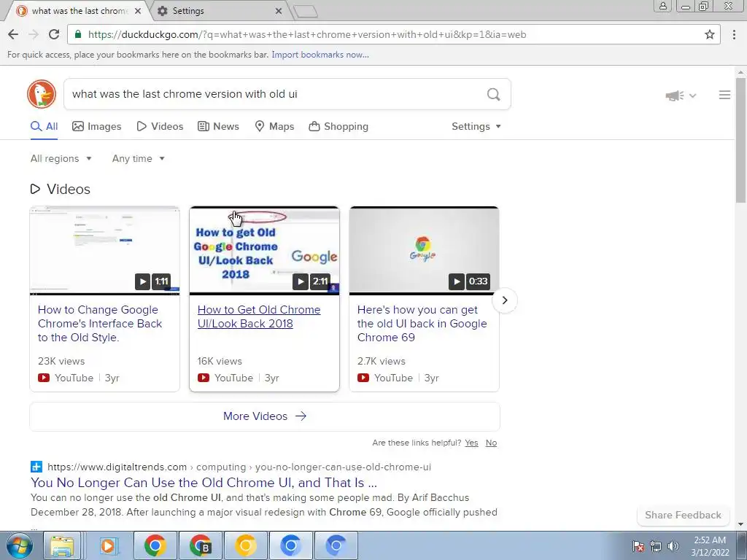
Task: Click the volume speaker icon in system tray
Action: [673, 546]
